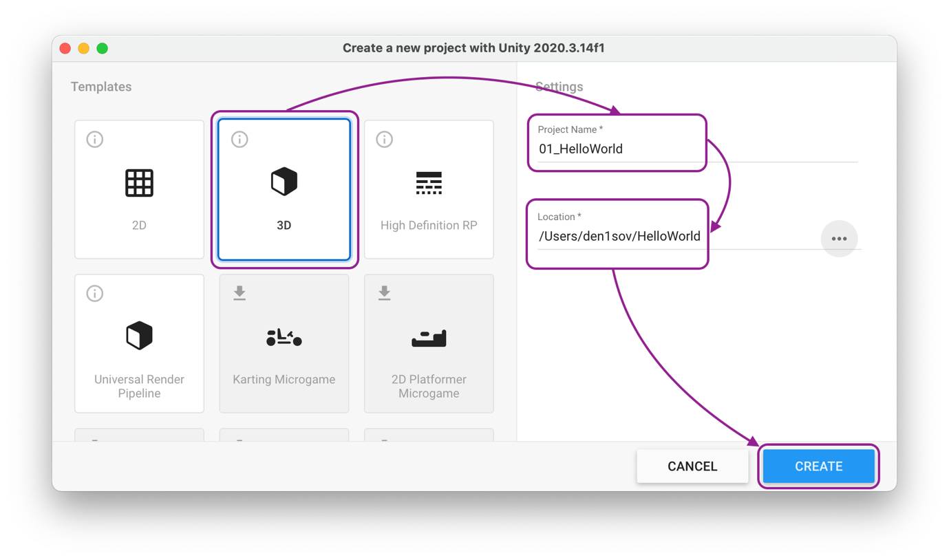Click the 3D cube icon
The width and height of the screenshot is (949, 560).
click(284, 182)
